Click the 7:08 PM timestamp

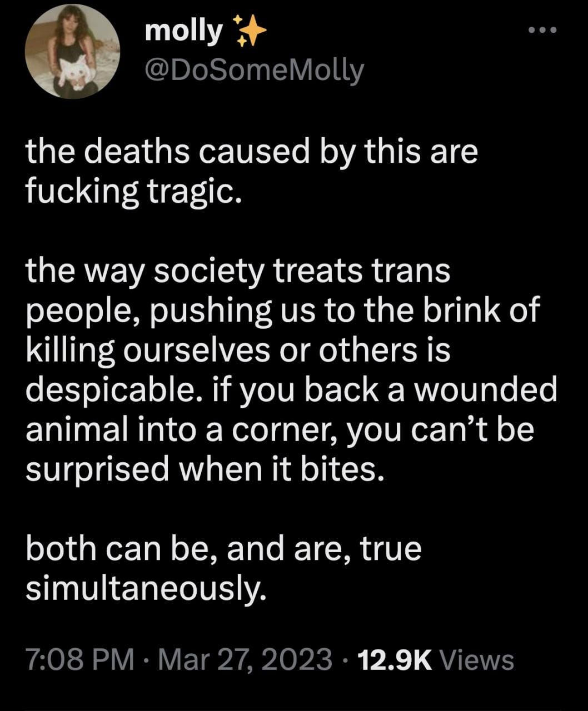click(x=80, y=660)
